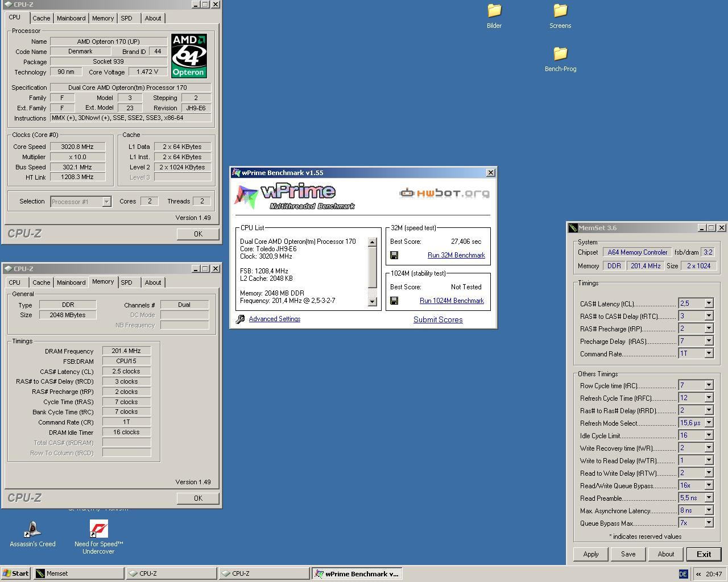The width and height of the screenshot is (728, 582).
Task: Click Apply in MemSet
Action: click(x=591, y=554)
